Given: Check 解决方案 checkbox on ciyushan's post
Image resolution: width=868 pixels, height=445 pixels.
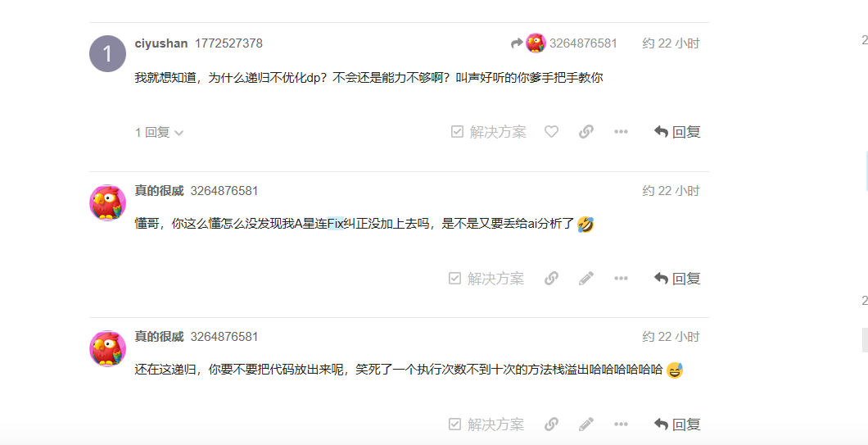Looking at the screenshot, I should 489,132.
